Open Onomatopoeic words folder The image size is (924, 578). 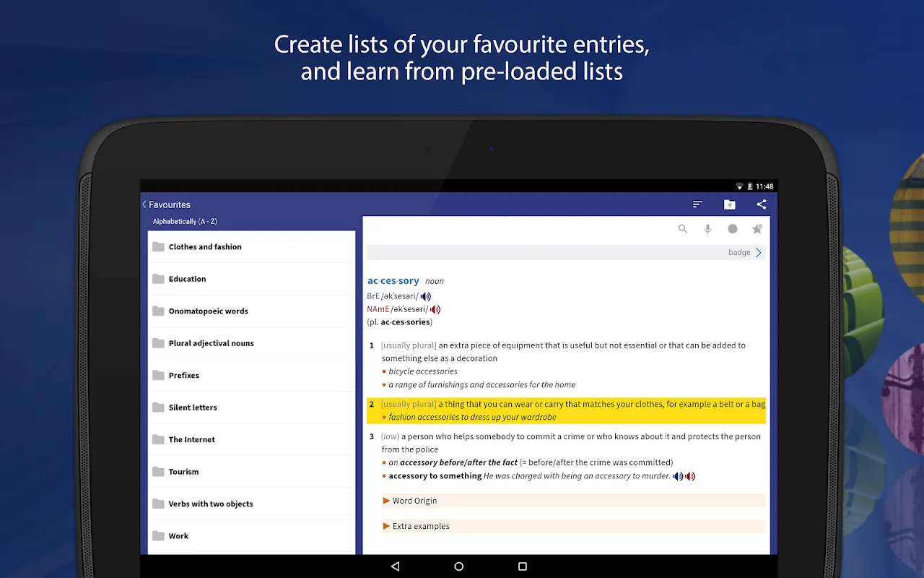point(251,311)
